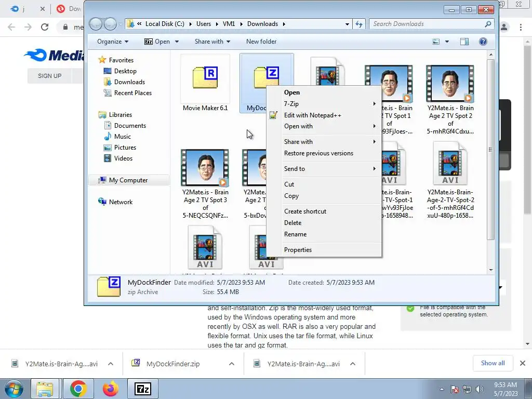Open Recent Places in Favorites
This screenshot has height=399, width=532.
click(x=132, y=92)
